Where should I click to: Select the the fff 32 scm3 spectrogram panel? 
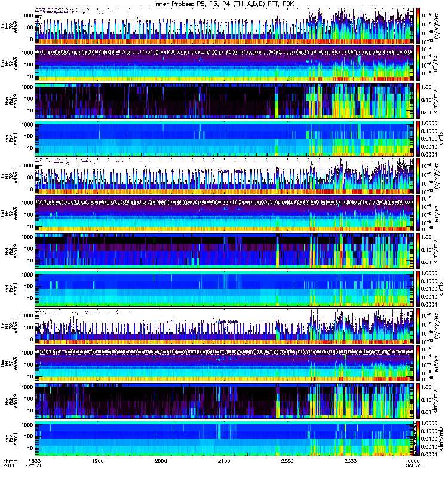225,363
